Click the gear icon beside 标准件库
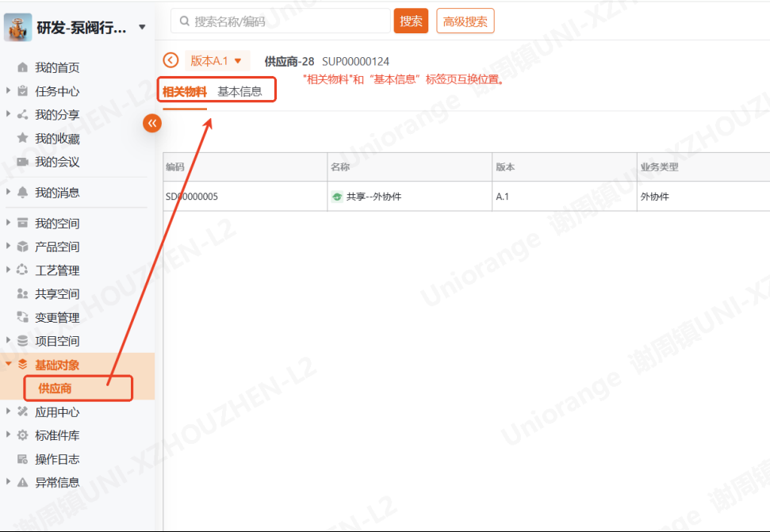This screenshot has height=532, width=770. point(22,435)
